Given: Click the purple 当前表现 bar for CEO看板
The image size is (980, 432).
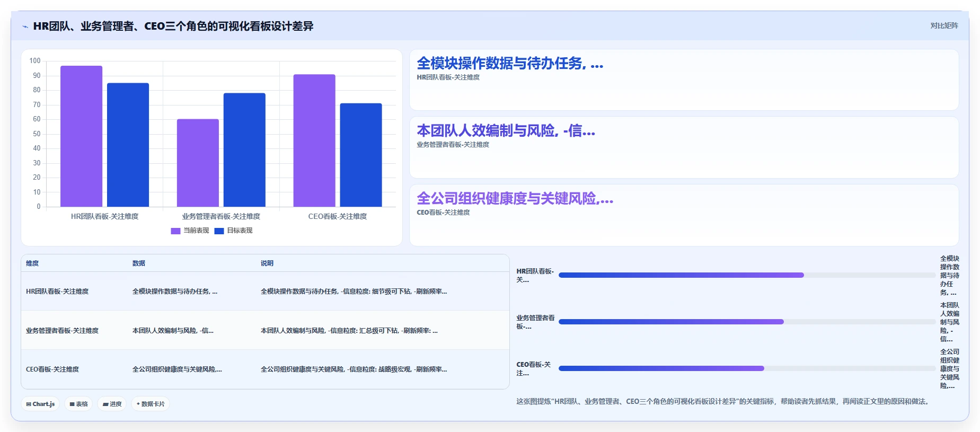Looking at the screenshot, I should click(314, 140).
